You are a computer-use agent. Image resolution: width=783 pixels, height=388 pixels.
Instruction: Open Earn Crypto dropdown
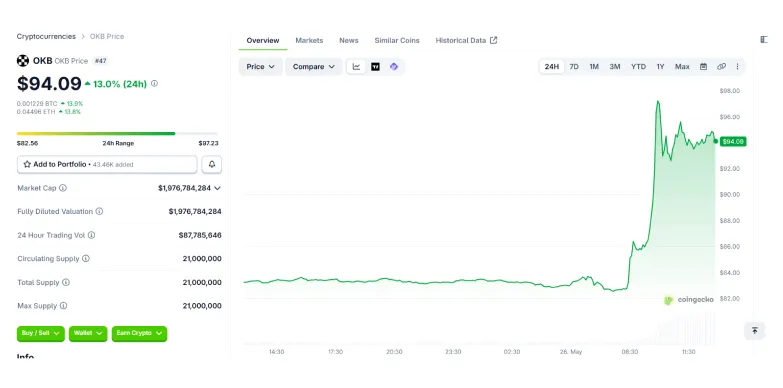139,333
